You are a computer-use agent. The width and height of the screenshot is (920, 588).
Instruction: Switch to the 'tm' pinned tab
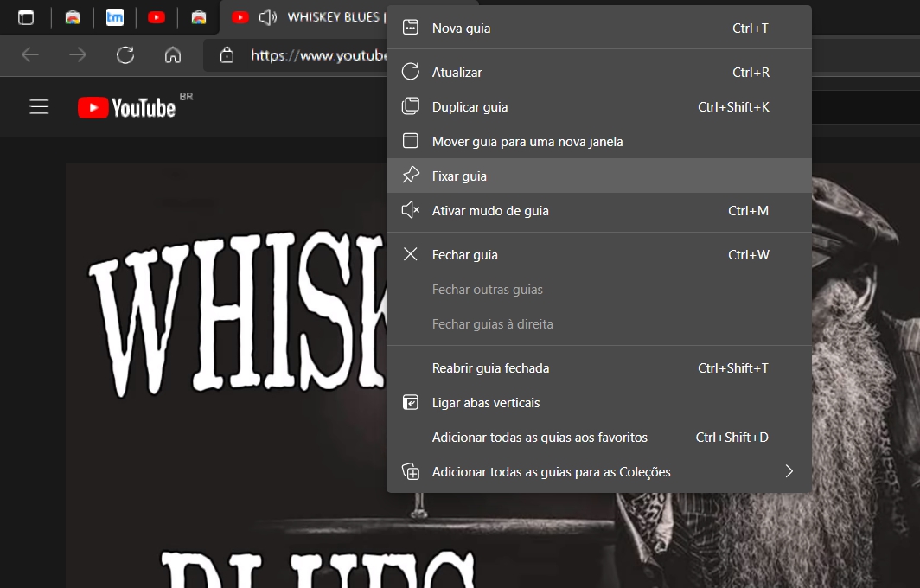(114, 17)
